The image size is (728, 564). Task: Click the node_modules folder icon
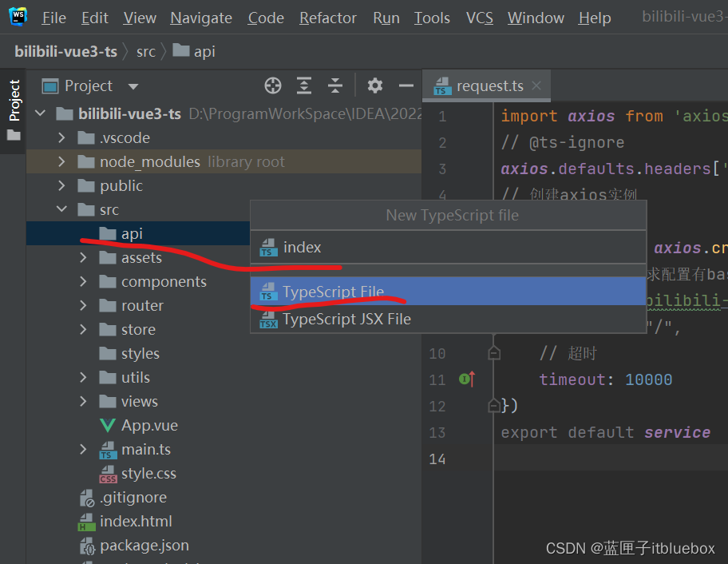86,161
